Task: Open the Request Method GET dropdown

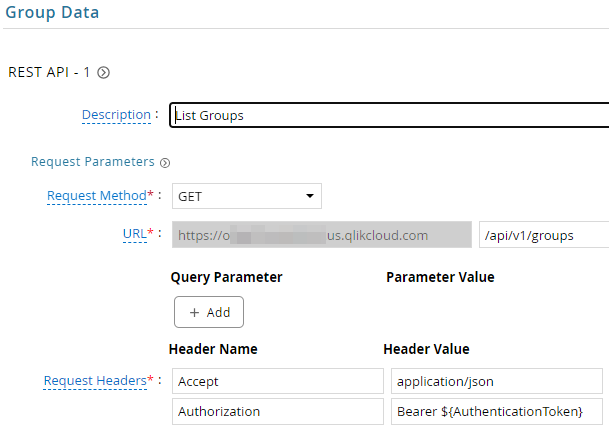Action: click(247, 196)
